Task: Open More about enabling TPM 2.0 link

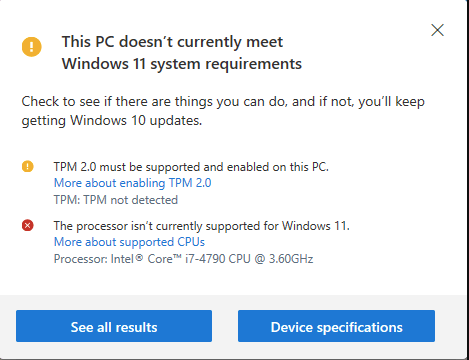Action: tap(132, 183)
